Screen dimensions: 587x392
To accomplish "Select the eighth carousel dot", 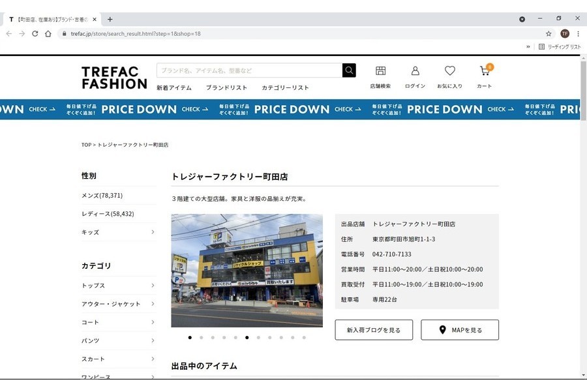I will [x=270, y=337].
